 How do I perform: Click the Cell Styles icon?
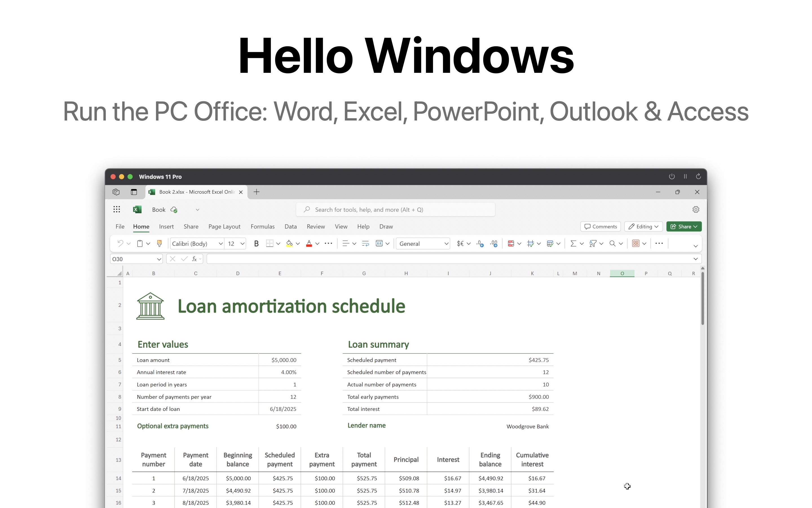click(531, 244)
